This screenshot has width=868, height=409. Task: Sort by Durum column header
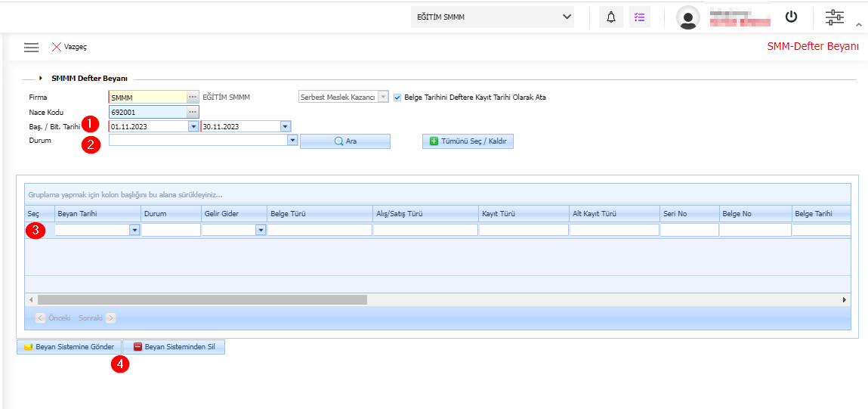[x=171, y=213]
